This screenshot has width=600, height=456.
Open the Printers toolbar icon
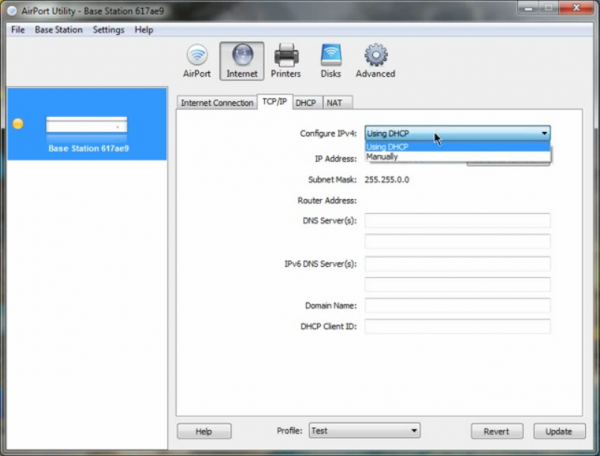(x=286, y=61)
